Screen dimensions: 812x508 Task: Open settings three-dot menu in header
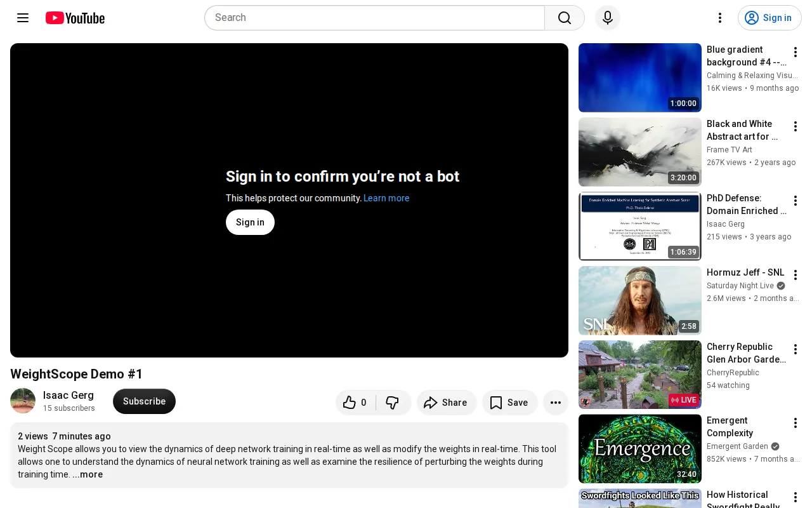click(720, 18)
